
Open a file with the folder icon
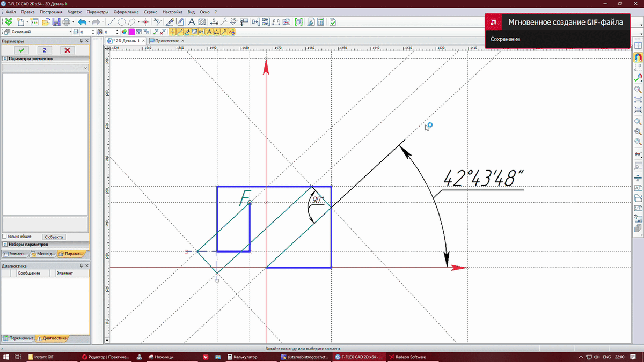(x=46, y=22)
